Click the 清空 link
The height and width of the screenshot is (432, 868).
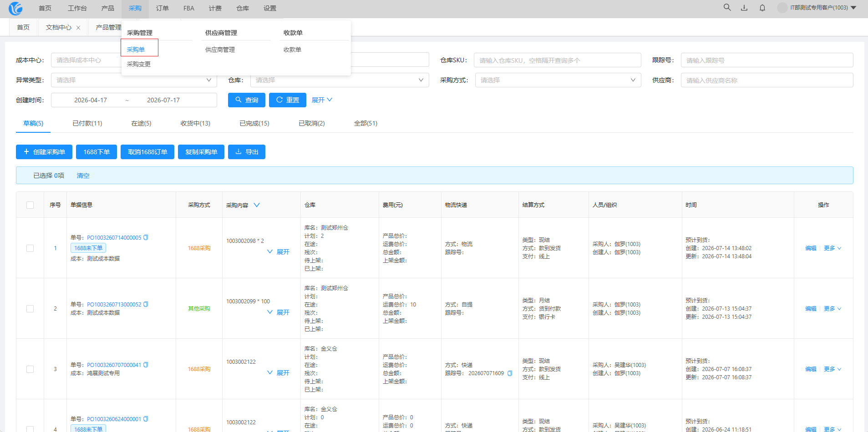coord(83,176)
